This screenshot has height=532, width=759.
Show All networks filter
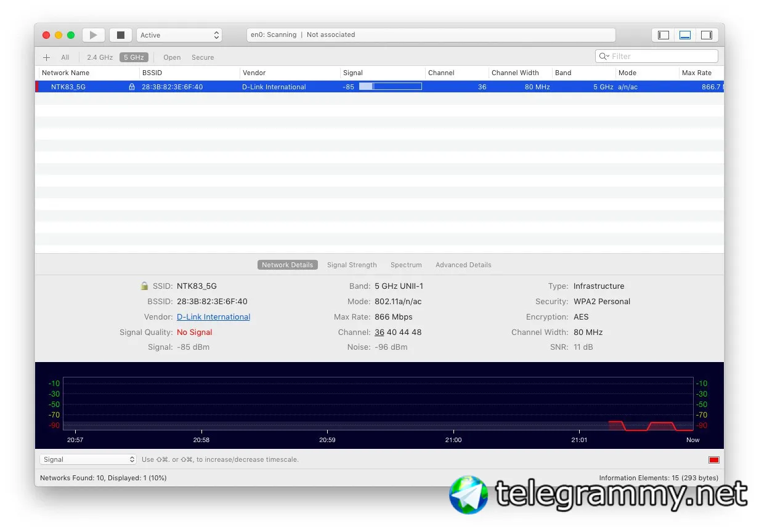pos(65,57)
